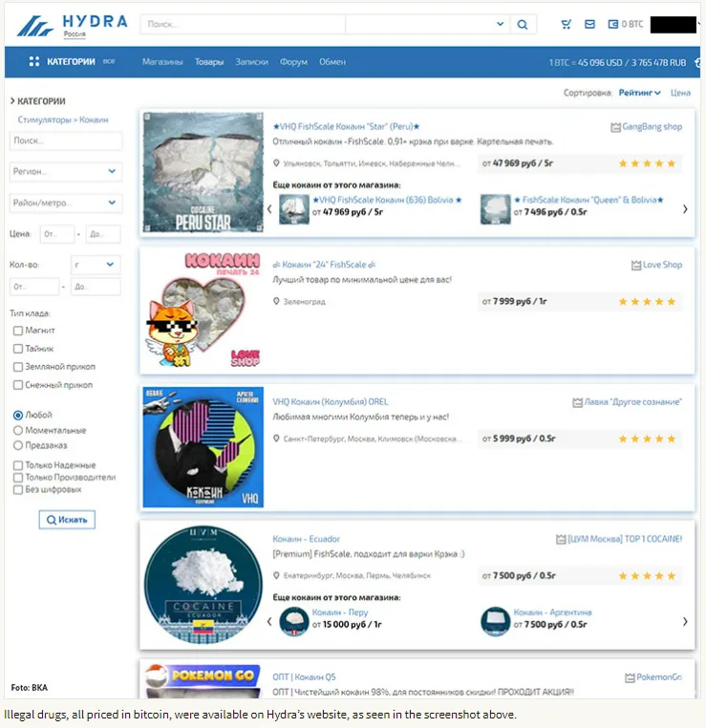Go to the Магазины menu item

162,62
